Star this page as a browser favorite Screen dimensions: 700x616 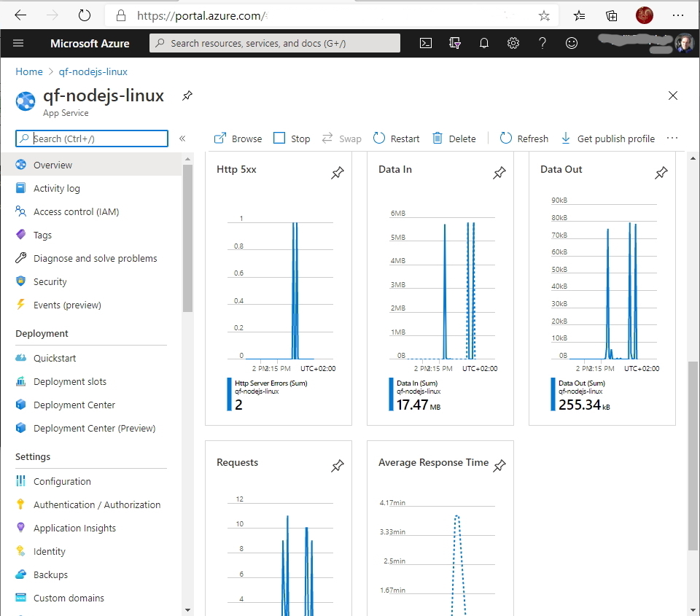[x=545, y=15]
